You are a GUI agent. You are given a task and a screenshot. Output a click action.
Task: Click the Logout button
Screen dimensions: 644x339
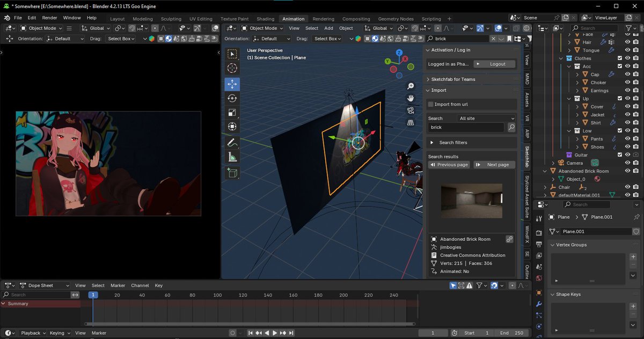click(494, 64)
